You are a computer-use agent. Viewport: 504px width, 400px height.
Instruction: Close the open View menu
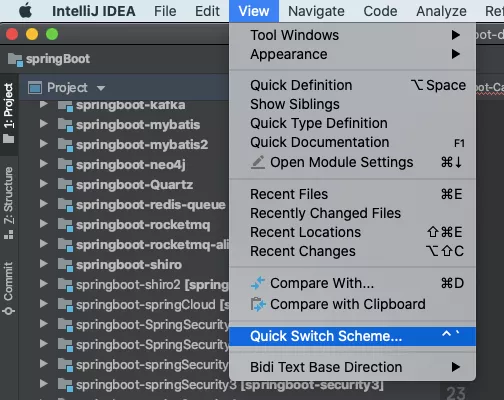point(254,11)
